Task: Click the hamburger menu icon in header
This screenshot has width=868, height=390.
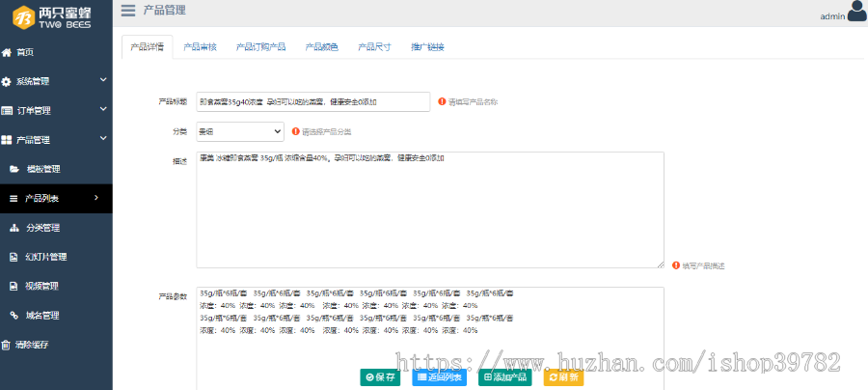Action: (128, 11)
